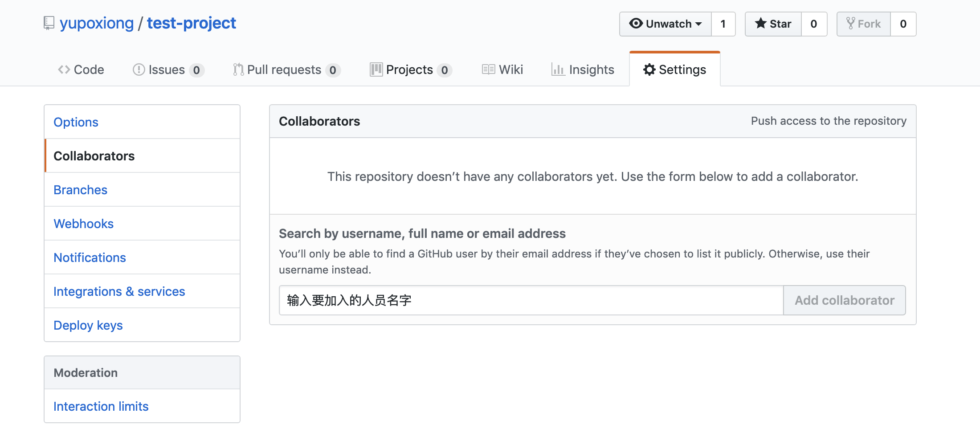
Task: Click the Pull requests count badge
Action: pos(333,70)
